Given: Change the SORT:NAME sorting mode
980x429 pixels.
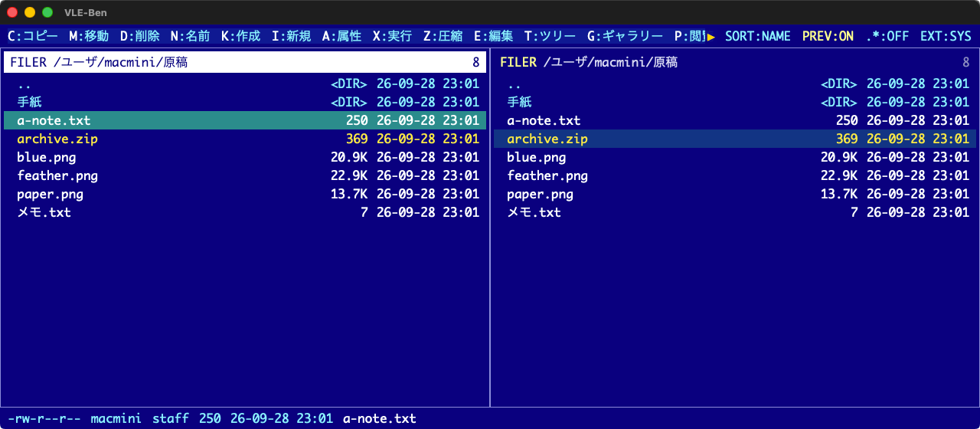Looking at the screenshot, I should 758,36.
